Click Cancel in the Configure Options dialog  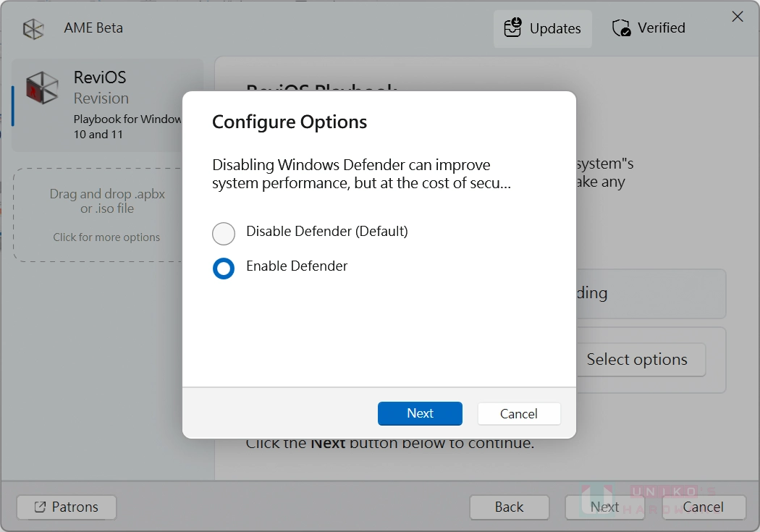click(x=518, y=413)
